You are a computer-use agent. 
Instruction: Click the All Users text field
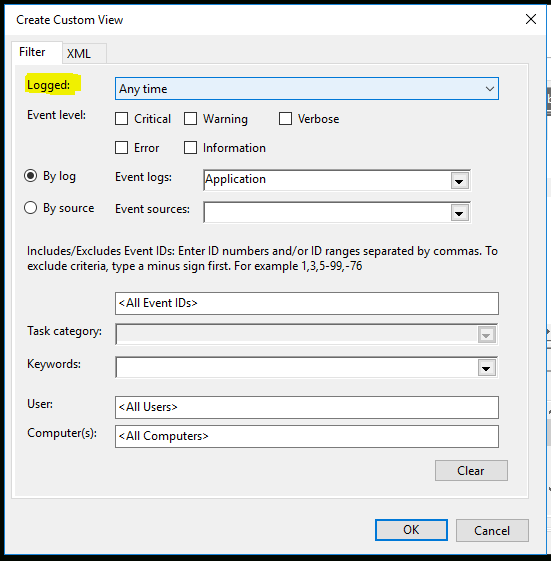click(x=307, y=407)
